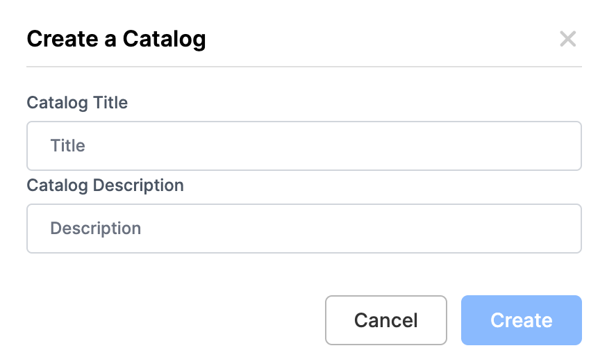
Task: Click the Catalog Title label
Action: (x=77, y=103)
